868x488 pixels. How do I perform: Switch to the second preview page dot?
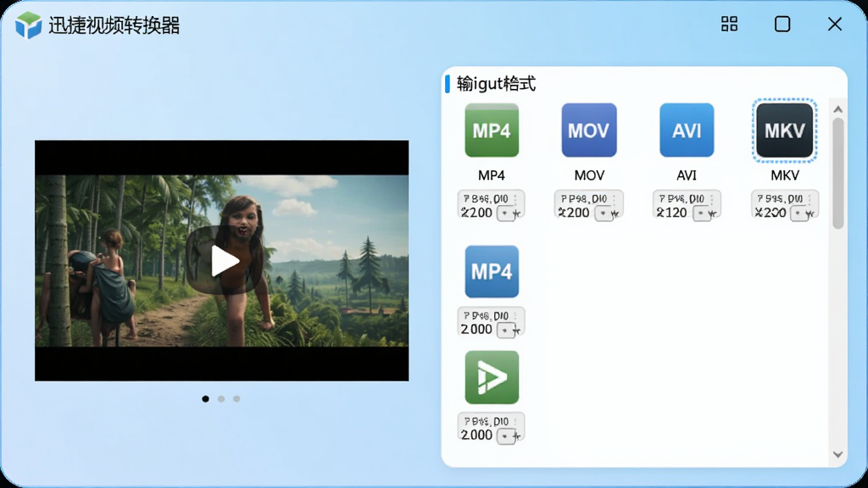point(221,399)
